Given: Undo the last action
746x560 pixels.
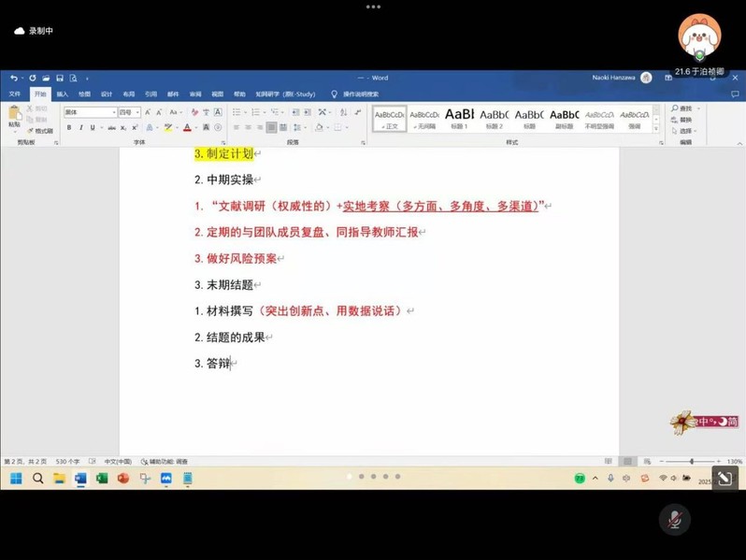Looking at the screenshot, I should [x=14, y=79].
